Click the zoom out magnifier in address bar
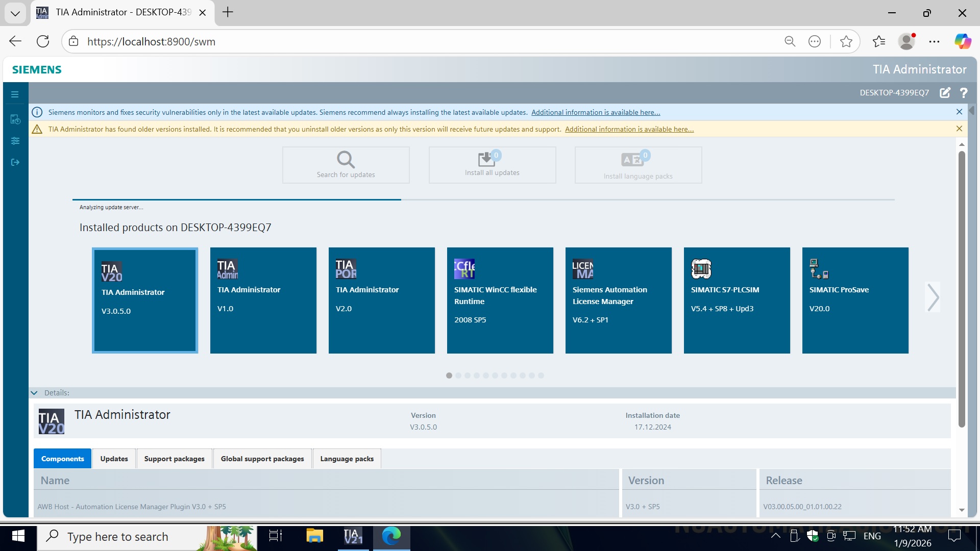 pyautogui.click(x=790, y=41)
